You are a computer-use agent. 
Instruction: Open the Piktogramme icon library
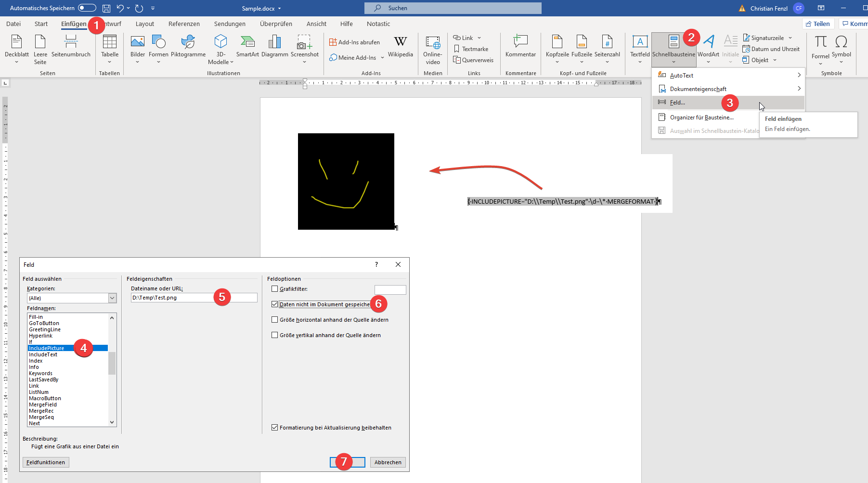pyautogui.click(x=188, y=47)
